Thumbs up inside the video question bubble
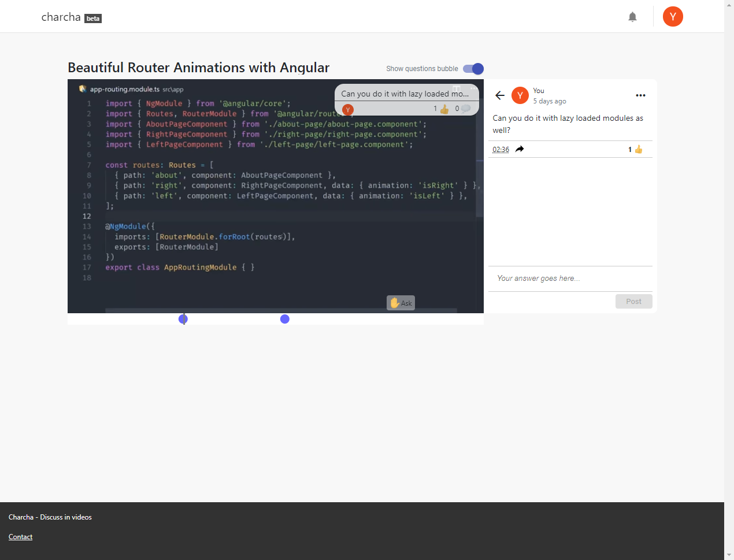The width and height of the screenshot is (734, 560). 444,109
